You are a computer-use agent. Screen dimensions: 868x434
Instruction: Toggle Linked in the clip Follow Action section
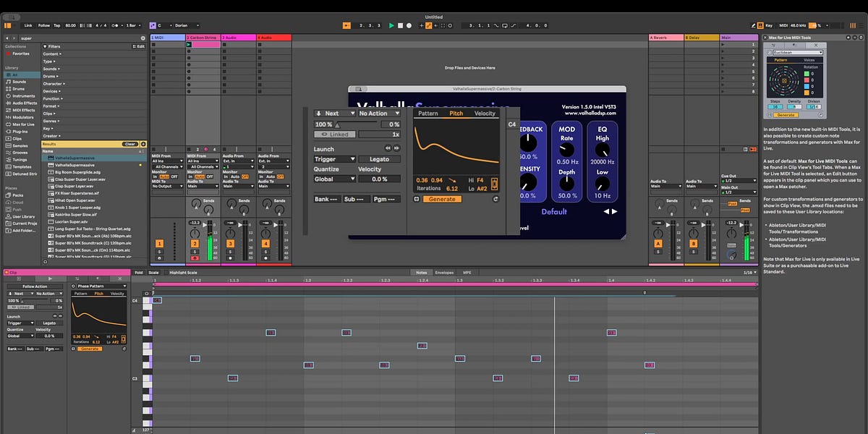(x=20, y=307)
